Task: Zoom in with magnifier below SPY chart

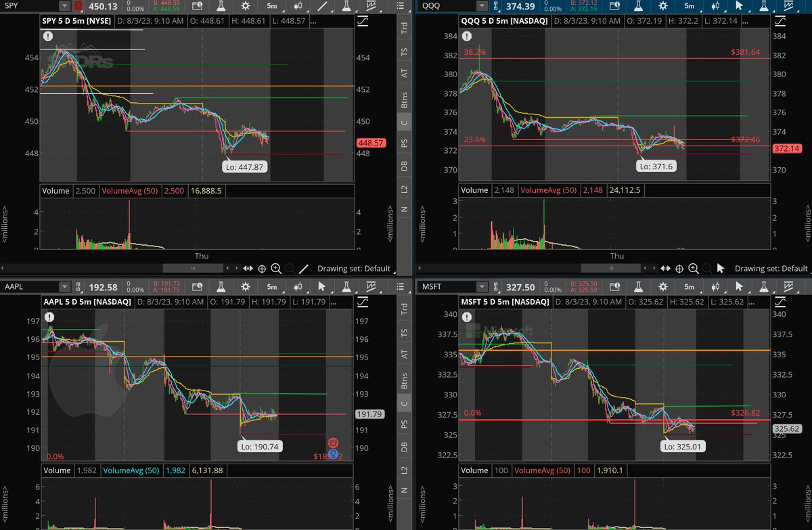Action: [x=276, y=268]
